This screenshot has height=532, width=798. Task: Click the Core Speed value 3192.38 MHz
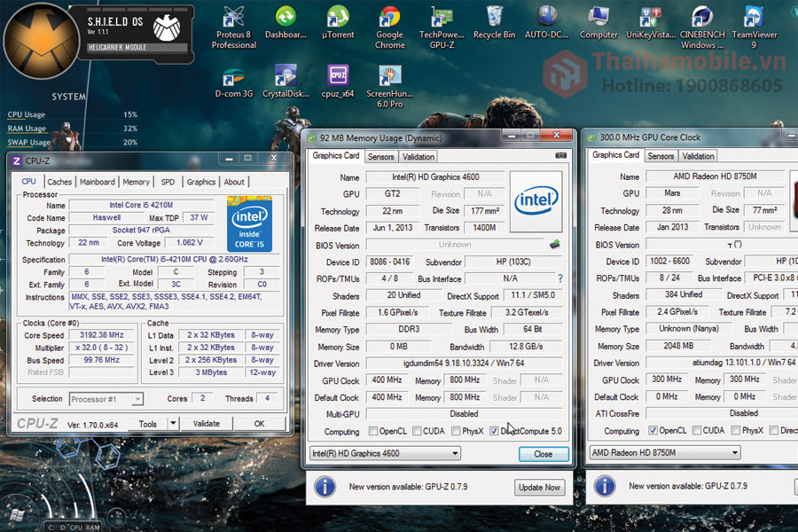coord(102,335)
